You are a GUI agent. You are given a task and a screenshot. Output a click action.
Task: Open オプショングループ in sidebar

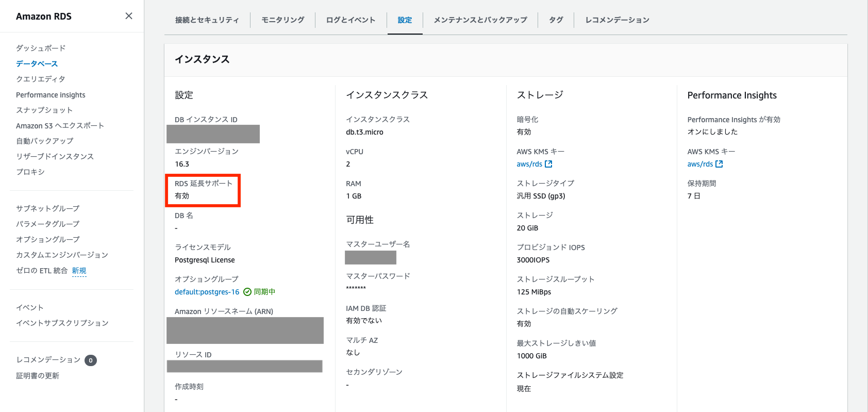click(x=48, y=239)
